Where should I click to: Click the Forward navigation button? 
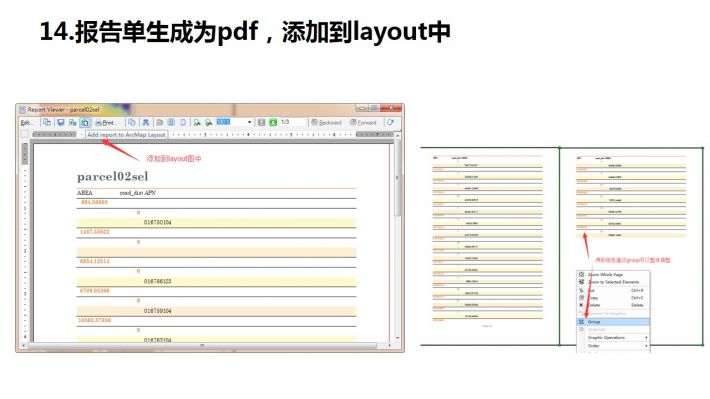[x=363, y=123]
